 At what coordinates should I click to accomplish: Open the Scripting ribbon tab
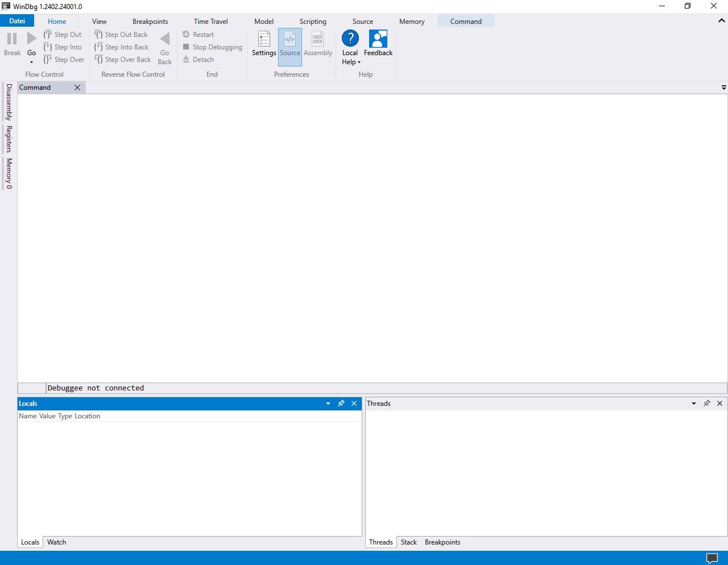(313, 22)
